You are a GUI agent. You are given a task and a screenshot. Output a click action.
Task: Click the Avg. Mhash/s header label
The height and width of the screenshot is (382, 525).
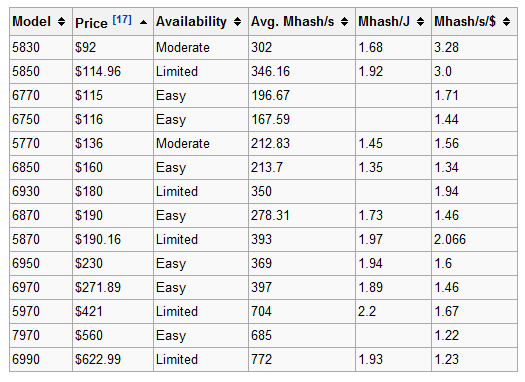tap(293, 22)
